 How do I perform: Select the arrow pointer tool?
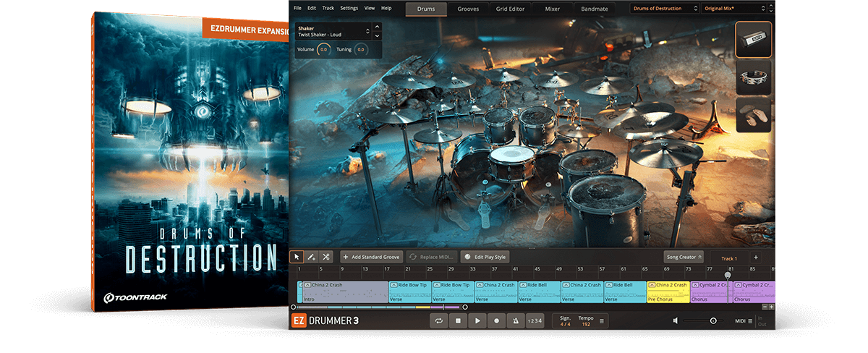tap(297, 257)
